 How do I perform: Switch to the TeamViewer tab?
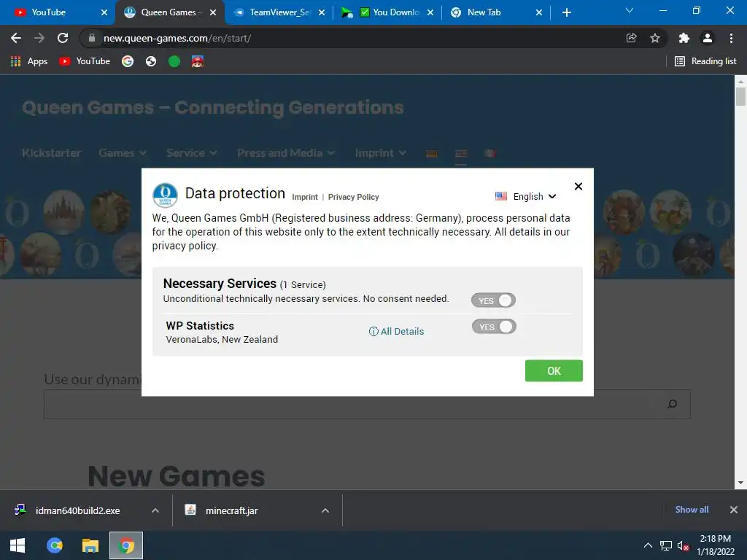280,12
